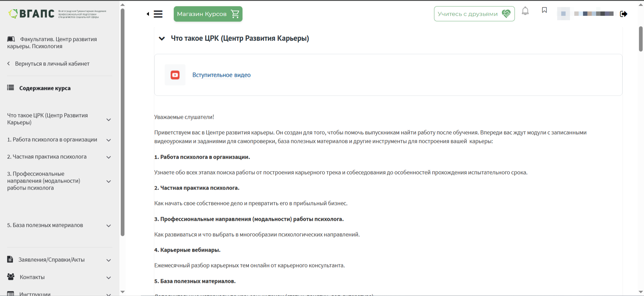Viewport: 644px width, 296px height.
Task: Open 'Магазин Курсов' button
Action: pos(208,14)
